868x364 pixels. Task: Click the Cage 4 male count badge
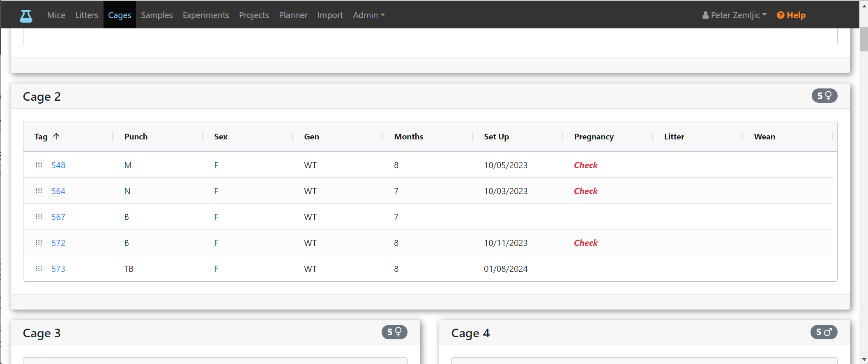pos(824,332)
